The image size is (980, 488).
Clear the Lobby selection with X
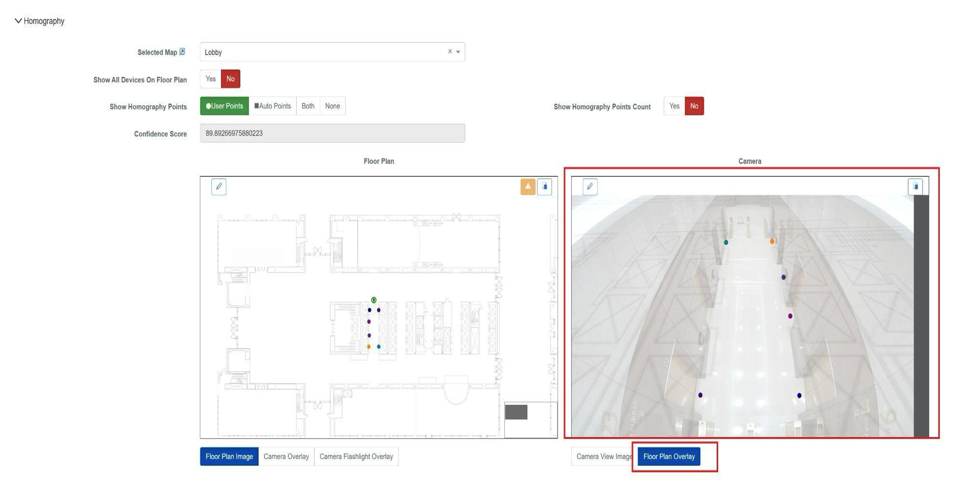pyautogui.click(x=450, y=51)
